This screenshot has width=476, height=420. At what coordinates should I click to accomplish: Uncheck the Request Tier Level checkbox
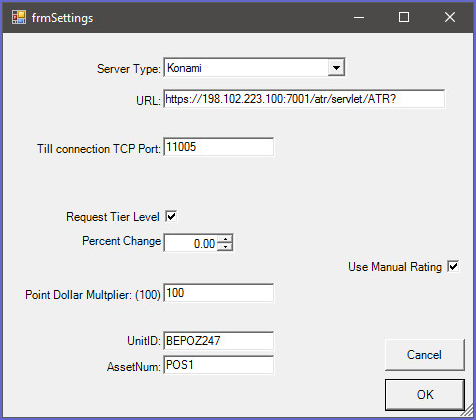171,217
